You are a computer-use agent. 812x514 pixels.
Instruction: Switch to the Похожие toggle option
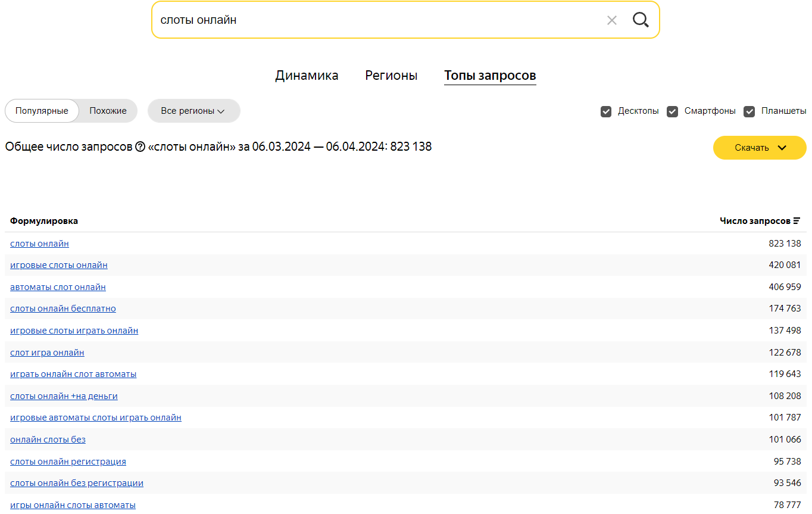click(x=108, y=111)
